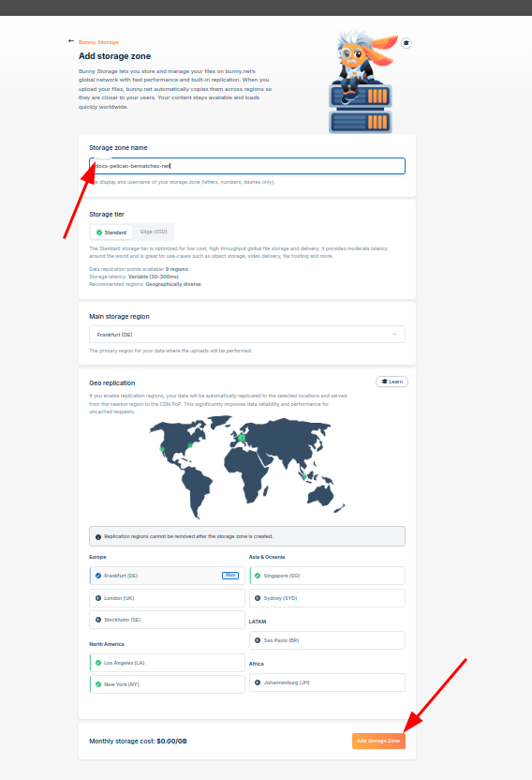Click the bunny mascot illustration
532x780 pixels.
362,81
